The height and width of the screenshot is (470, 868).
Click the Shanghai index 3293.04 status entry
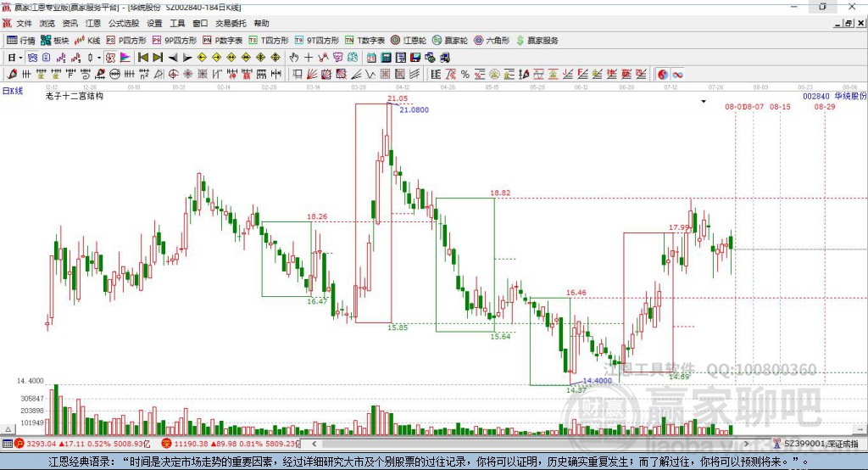click(82, 444)
